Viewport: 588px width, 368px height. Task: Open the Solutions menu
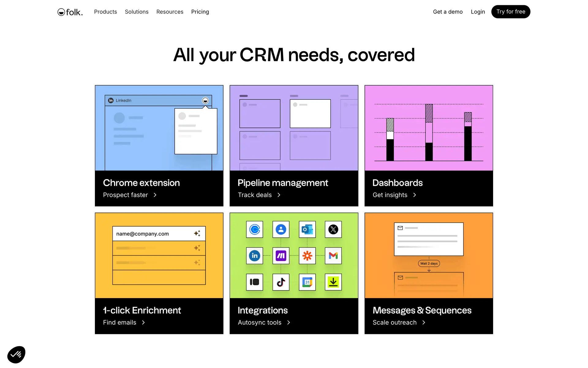tap(137, 12)
